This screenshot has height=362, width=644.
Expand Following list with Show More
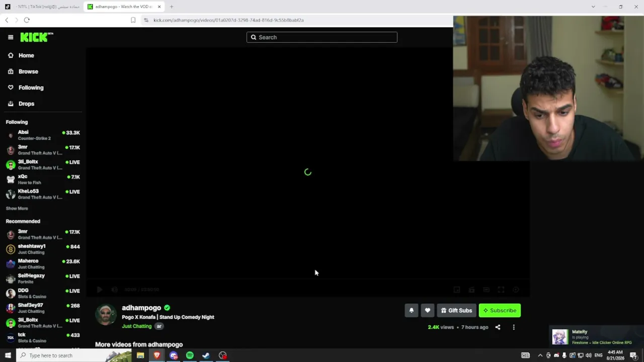[x=17, y=209]
